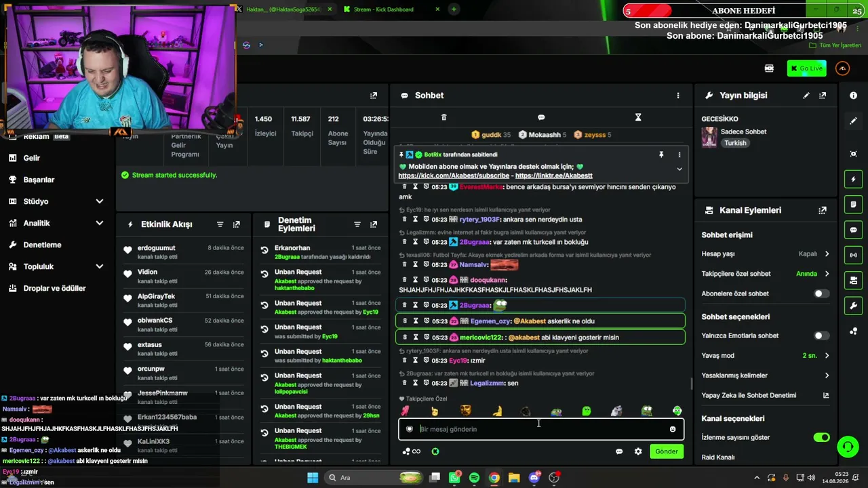The image size is (868, 488).
Task: Click the shield icon on Eyc19's message
Action: tap(427, 361)
